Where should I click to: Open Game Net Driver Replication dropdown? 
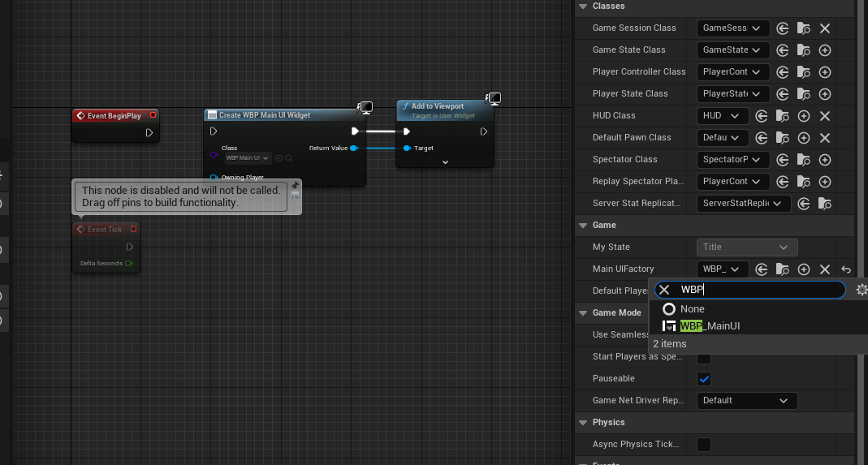(747, 400)
